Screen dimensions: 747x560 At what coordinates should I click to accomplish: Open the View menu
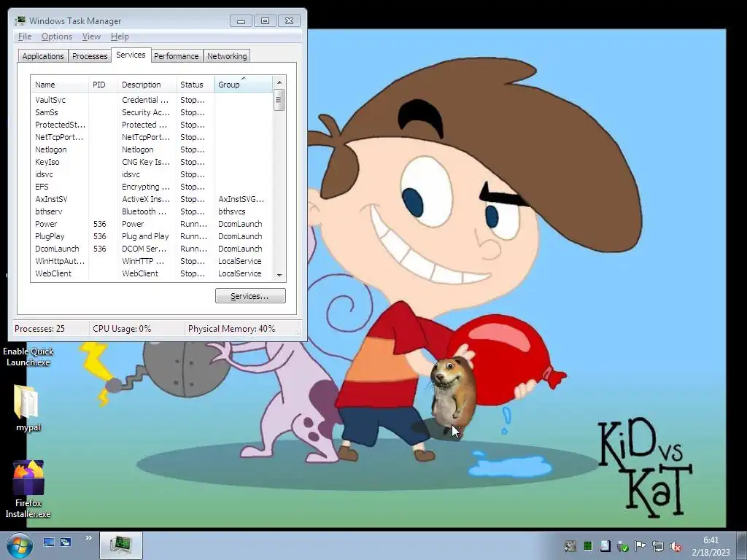(91, 36)
